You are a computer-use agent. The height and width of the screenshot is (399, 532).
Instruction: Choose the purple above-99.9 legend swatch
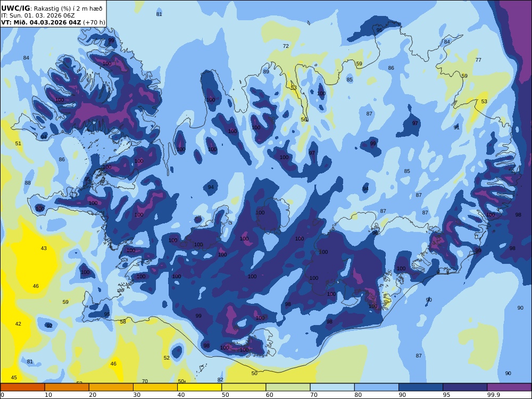pyautogui.click(x=509, y=387)
